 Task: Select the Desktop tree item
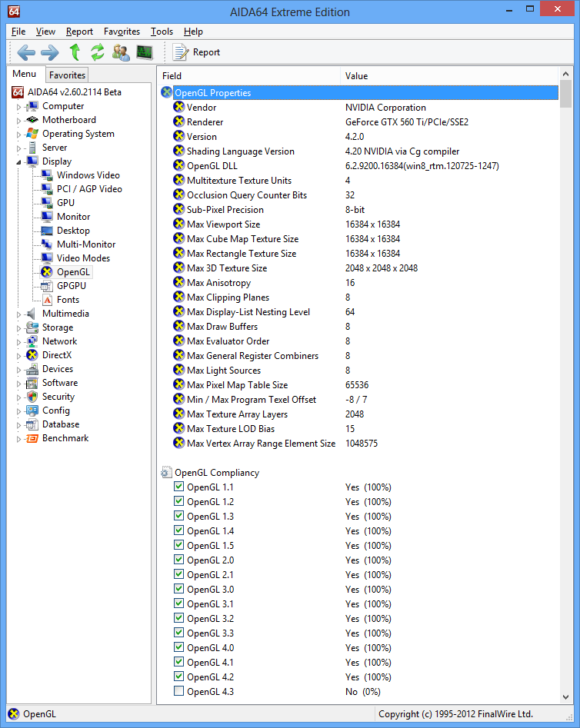coord(73,231)
